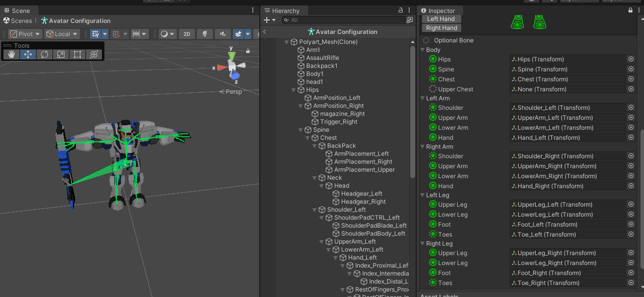
Task: Select the Headgear_Left object
Action: 362,194
